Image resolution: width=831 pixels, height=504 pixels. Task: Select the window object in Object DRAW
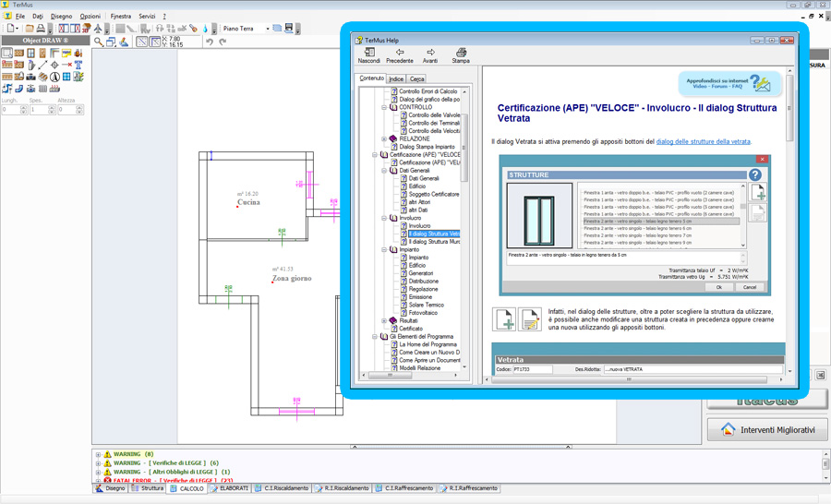30,53
